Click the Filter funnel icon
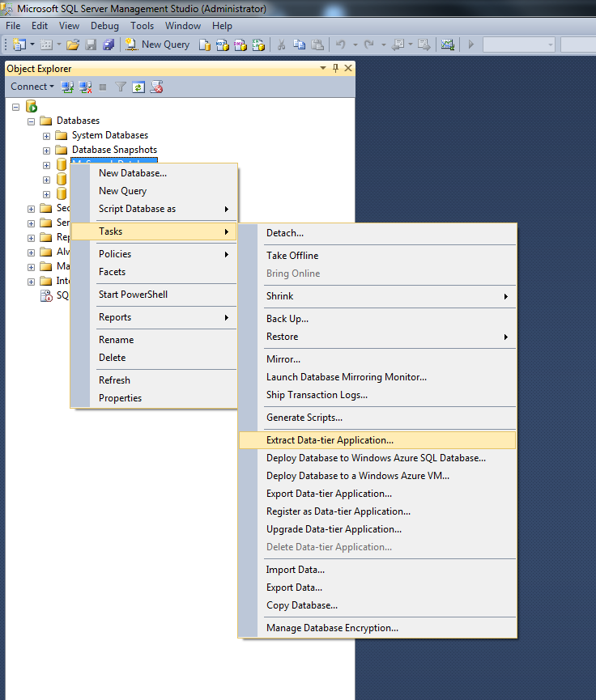This screenshot has width=596, height=700. click(x=121, y=87)
